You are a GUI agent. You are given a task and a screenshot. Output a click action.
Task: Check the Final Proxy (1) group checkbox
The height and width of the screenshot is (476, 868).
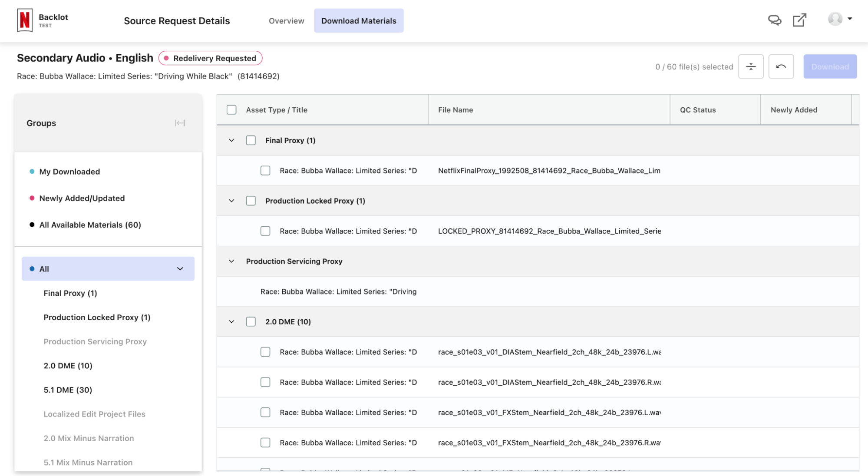[x=251, y=140]
